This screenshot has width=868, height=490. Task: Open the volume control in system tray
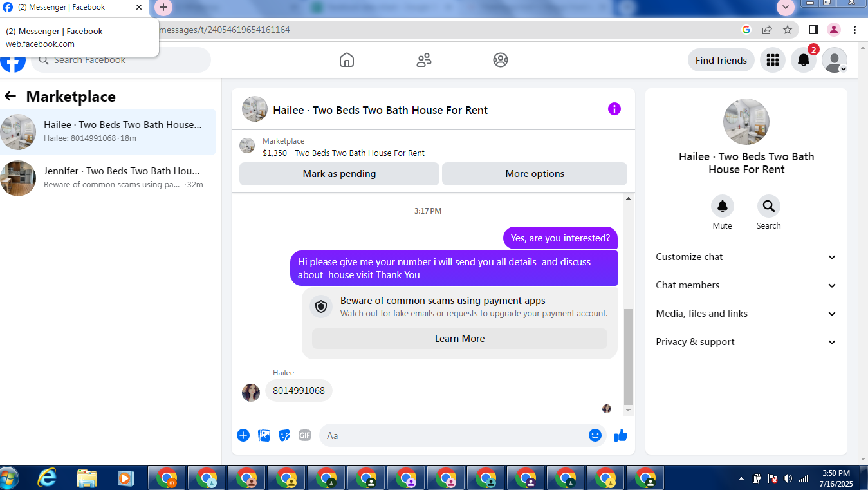788,478
